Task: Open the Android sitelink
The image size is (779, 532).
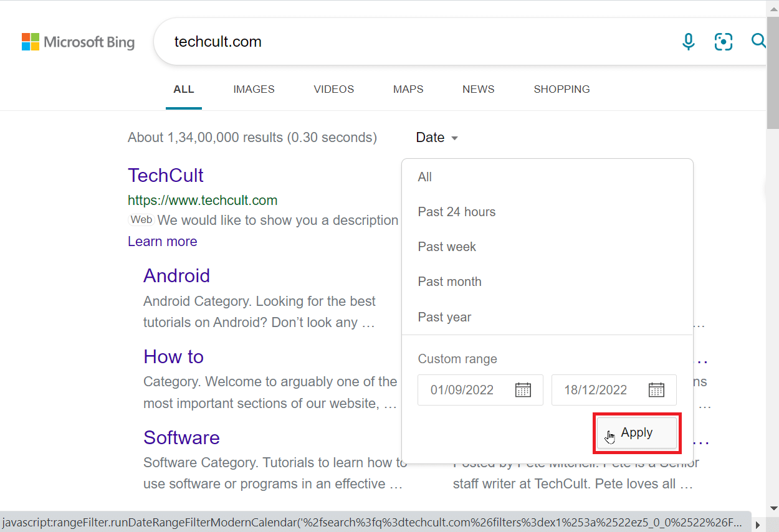Action: pos(177,275)
